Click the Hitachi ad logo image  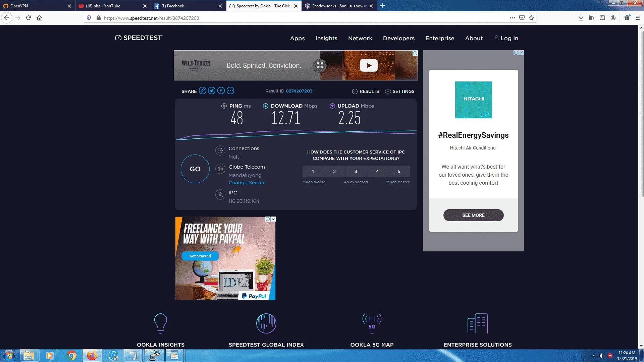point(473,100)
